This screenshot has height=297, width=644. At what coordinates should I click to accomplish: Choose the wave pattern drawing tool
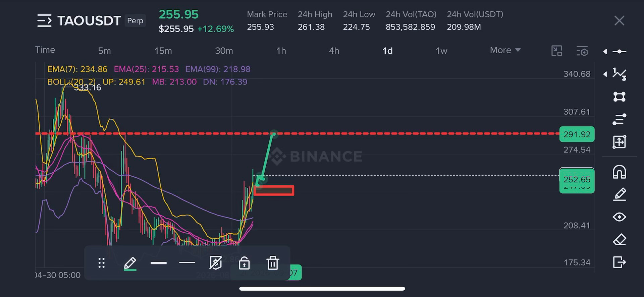(620, 74)
